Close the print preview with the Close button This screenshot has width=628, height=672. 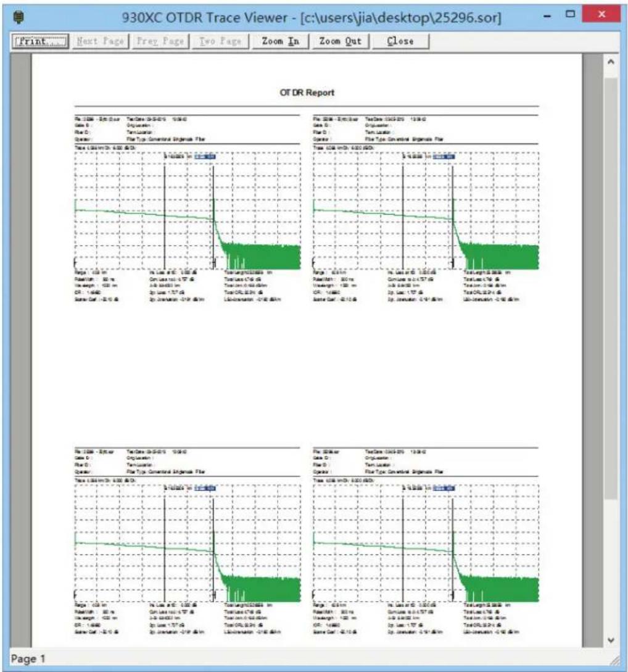400,41
